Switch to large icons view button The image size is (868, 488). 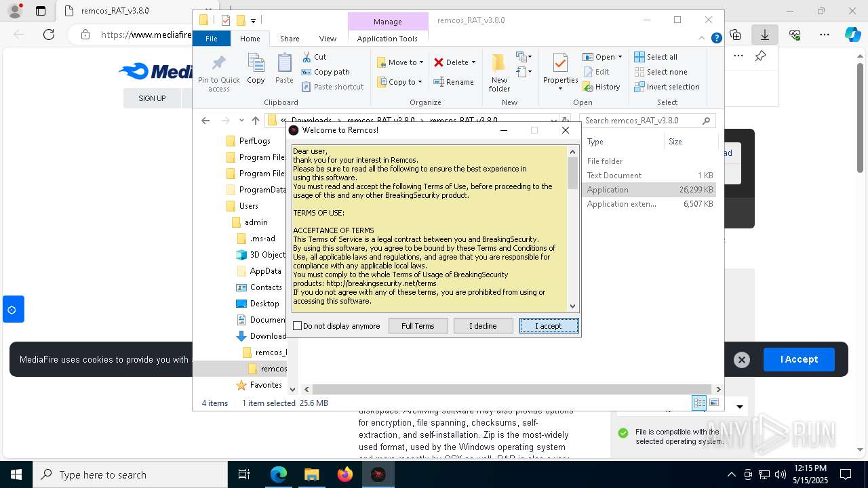click(714, 403)
